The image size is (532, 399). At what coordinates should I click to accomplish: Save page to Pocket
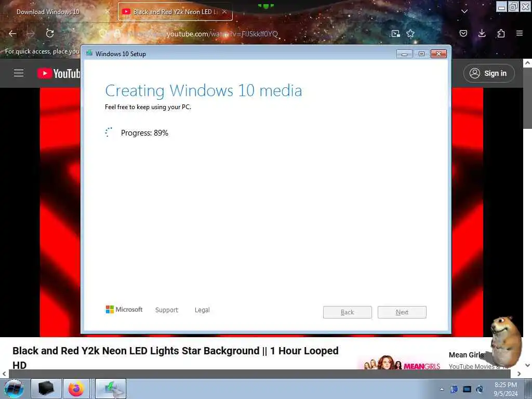tap(463, 33)
